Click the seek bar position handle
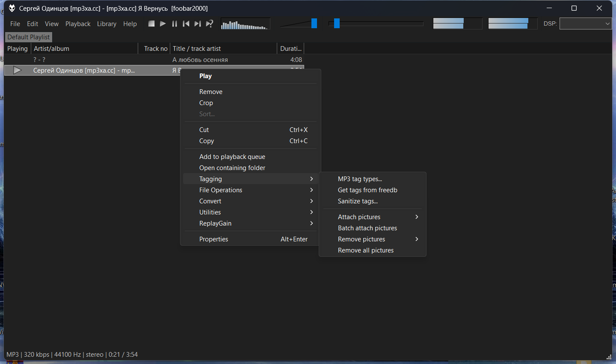This screenshot has height=364, width=616. [337, 23]
